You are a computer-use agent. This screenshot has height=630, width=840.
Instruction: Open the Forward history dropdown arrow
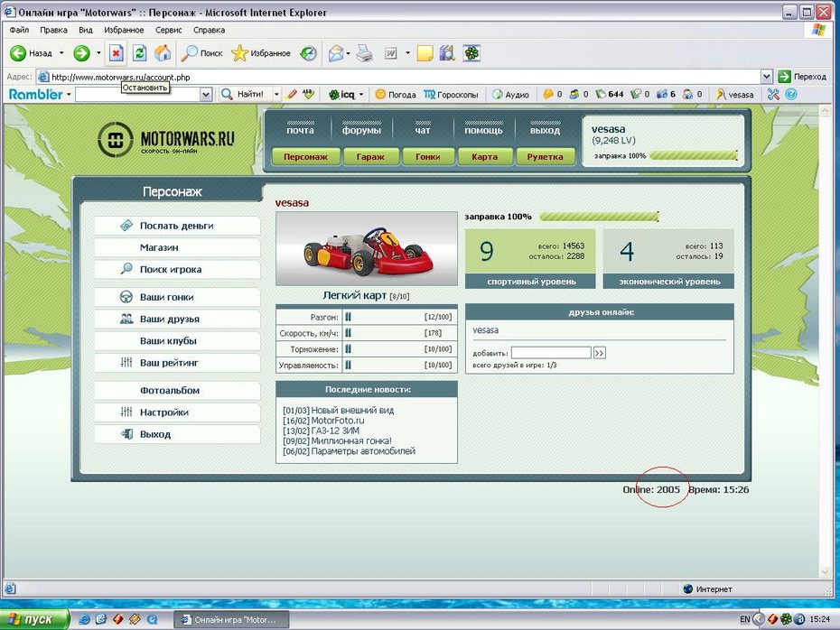point(98,53)
